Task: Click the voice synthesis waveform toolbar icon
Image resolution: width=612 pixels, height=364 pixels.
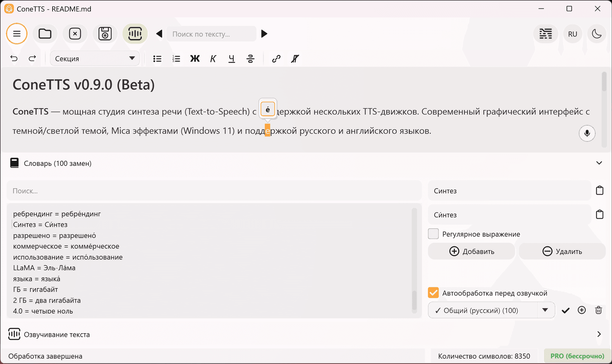Action: click(x=135, y=33)
